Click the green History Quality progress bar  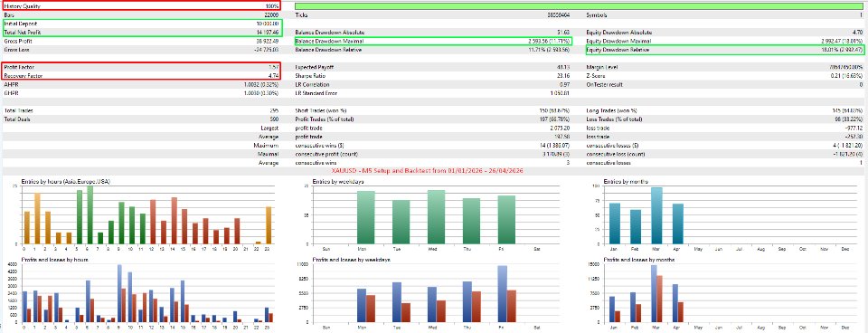point(579,5)
